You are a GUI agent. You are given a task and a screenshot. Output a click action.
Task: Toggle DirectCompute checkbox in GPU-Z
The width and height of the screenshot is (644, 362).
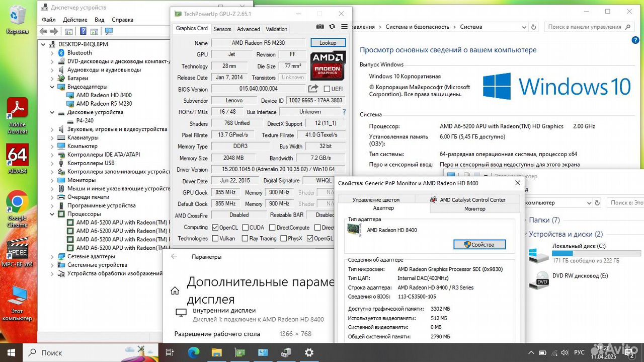coord(272,228)
